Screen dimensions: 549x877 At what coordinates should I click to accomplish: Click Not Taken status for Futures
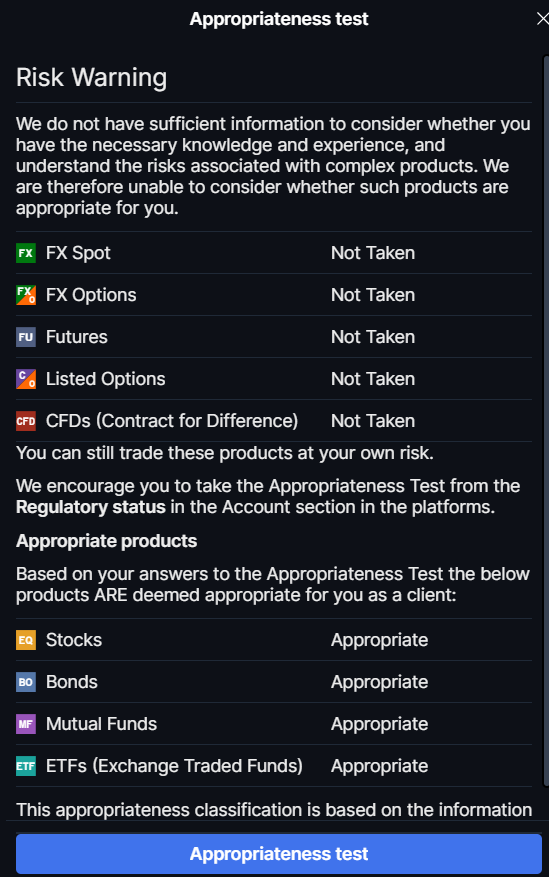373,337
